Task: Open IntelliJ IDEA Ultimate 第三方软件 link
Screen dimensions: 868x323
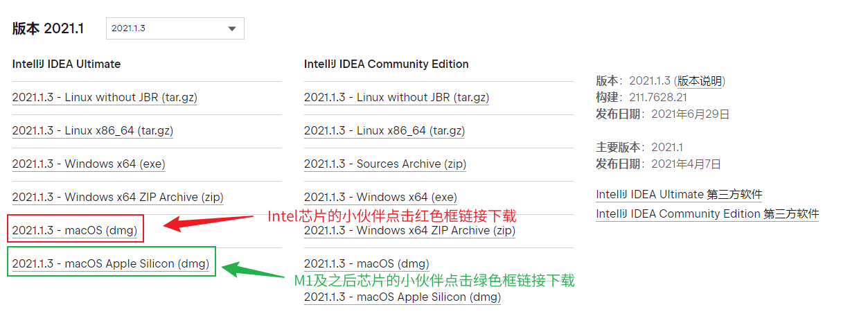Action: (x=679, y=195)
